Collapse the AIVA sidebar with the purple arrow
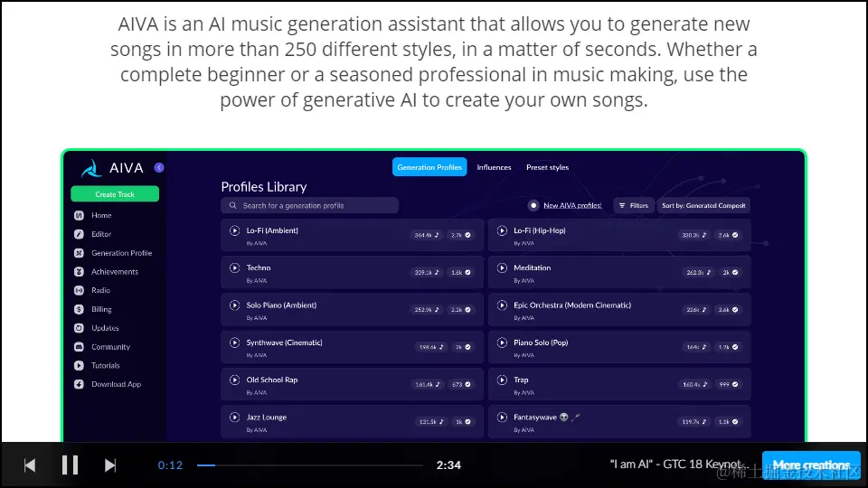 click(x=159, y=168)
